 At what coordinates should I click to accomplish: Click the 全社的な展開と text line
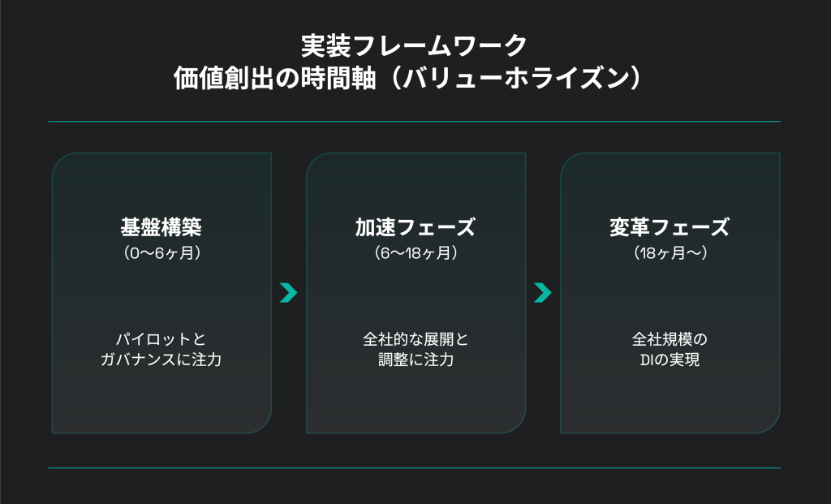click(415, 339)
